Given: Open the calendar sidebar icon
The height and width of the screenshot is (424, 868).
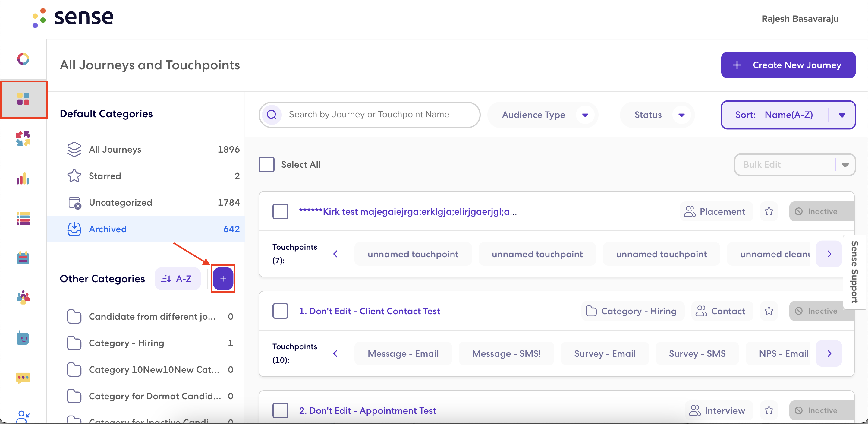Looking at the screenshot, I should pyautogui.click(x=23, y=258).
